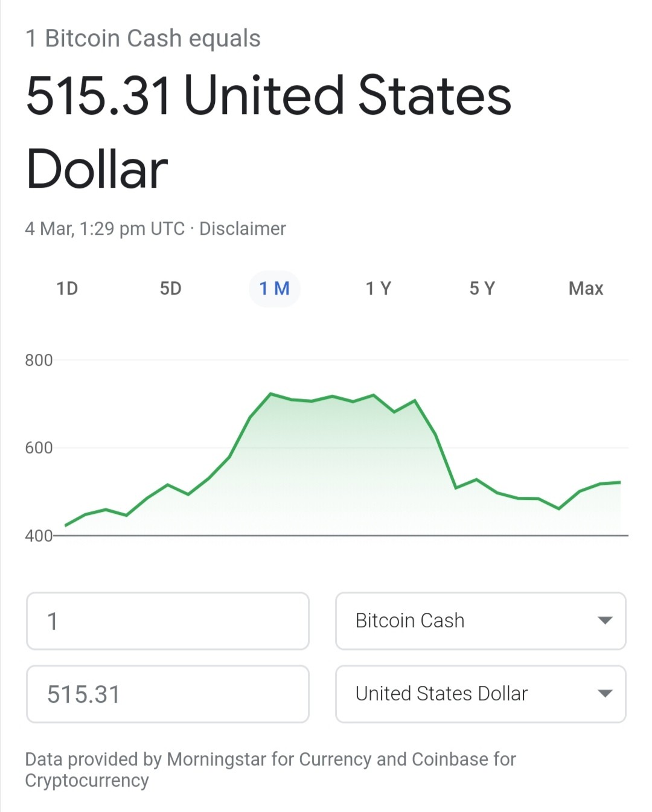Open the Bitcoin Cash currency selector
The height and width of the screenshot is (812, 652).
coord(481,621)
